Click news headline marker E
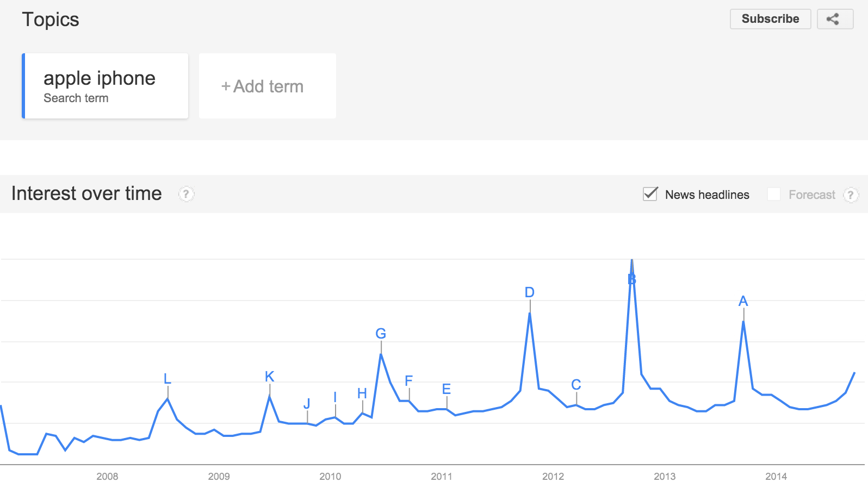 click(x=447, y=389)
